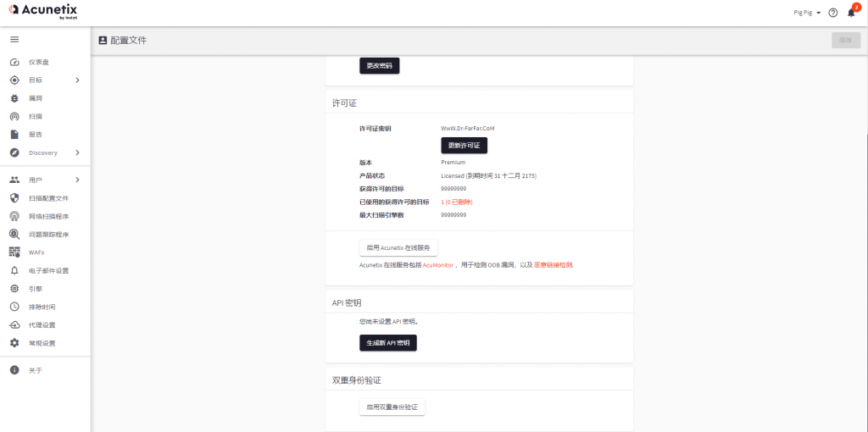Expand the Discovery submenu chevron

pos(77,152)
